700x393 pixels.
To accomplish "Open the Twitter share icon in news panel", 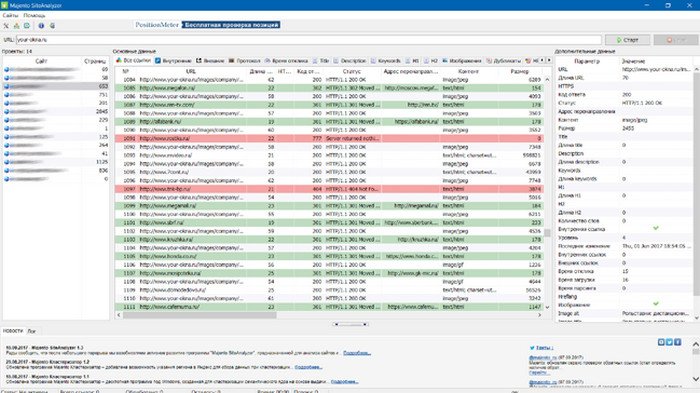I will 669,342.
